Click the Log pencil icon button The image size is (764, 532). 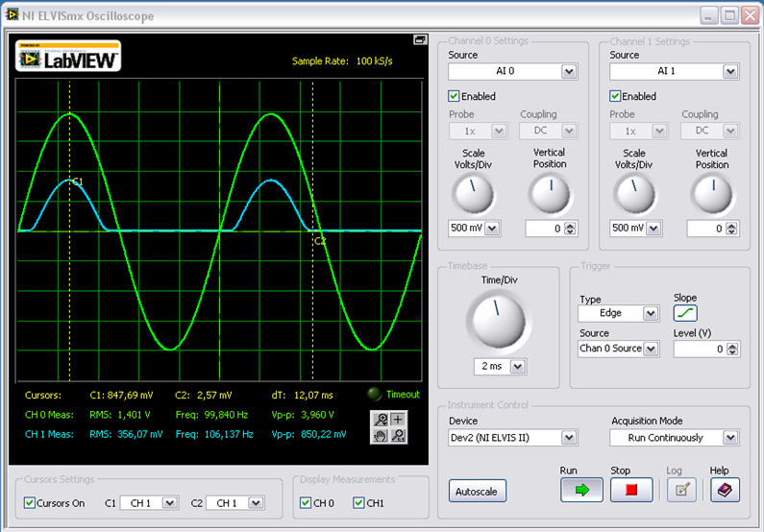[x=681, y=490]
